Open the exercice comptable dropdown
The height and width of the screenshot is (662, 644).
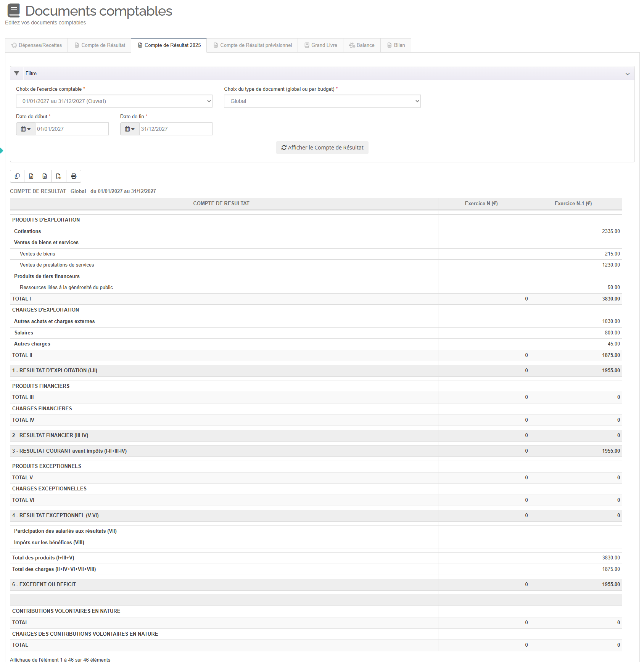pos(114,101)
